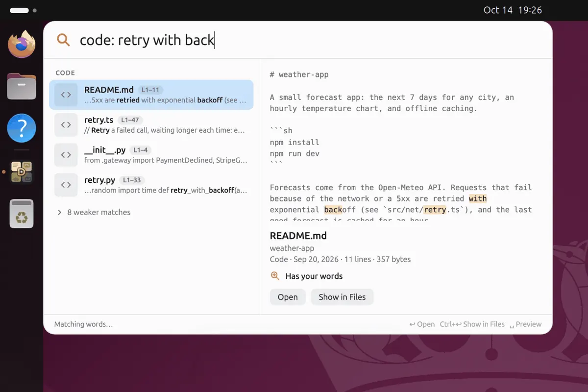
Task: Click the L1–11 line range badge
Action: click(x=150, y=90)
